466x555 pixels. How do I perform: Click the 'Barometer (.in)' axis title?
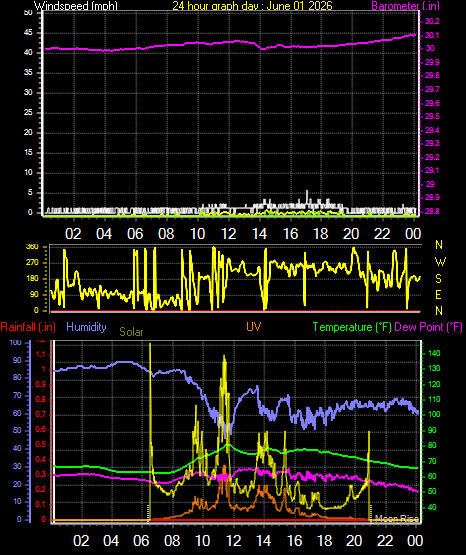pyautogui.click(x=405, y=5)
